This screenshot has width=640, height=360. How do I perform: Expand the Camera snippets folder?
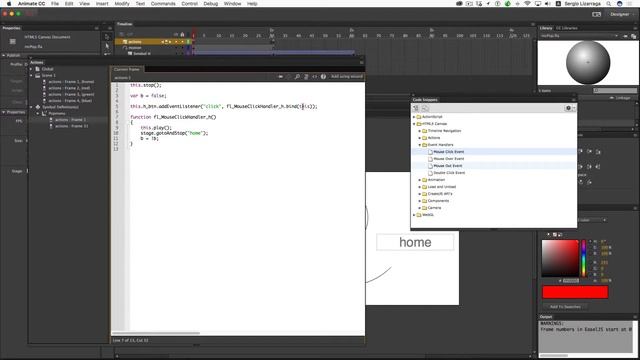tap(420, 208)
